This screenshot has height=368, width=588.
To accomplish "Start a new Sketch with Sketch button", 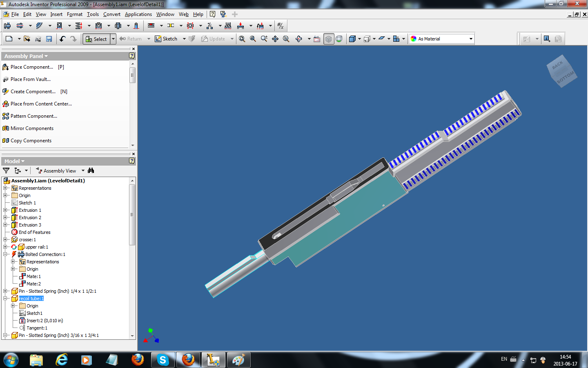I will (x=166, y=39).
